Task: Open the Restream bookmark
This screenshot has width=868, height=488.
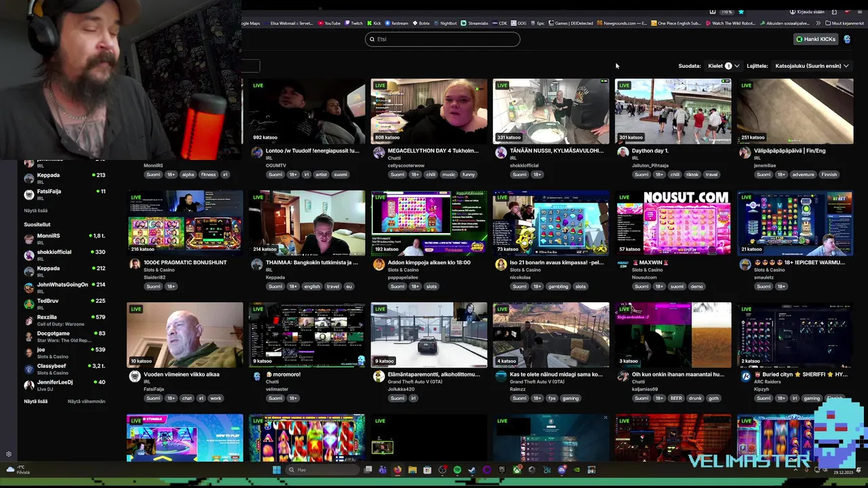Action: click(x=397, y=23)
